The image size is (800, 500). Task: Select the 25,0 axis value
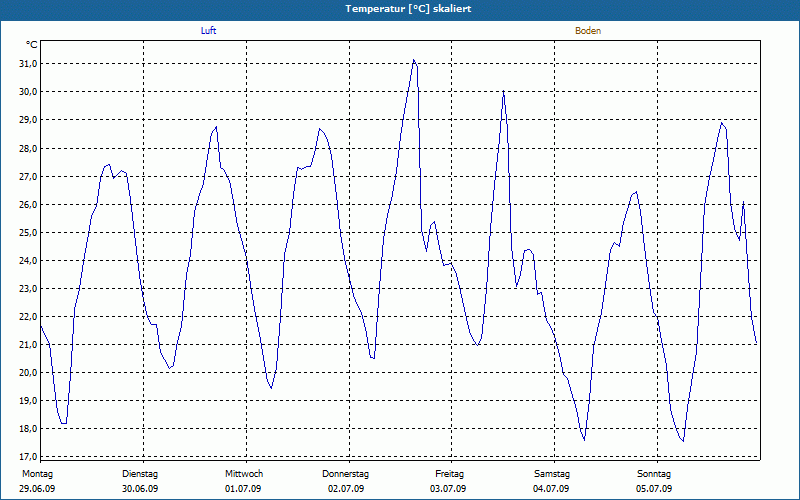coord(28,233)
